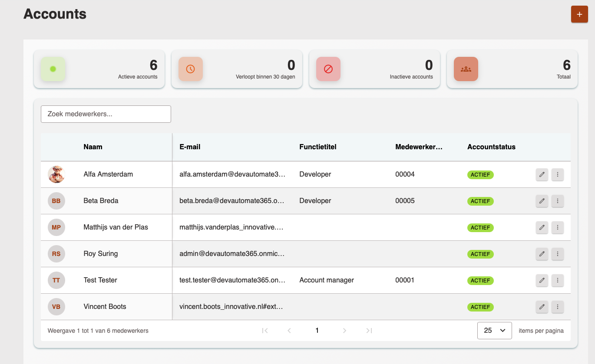Viewport: 595px width, 364px height.
Task: Click pencil icon for Test Tester
Action: pyautogui.click(x=542, y=280)
